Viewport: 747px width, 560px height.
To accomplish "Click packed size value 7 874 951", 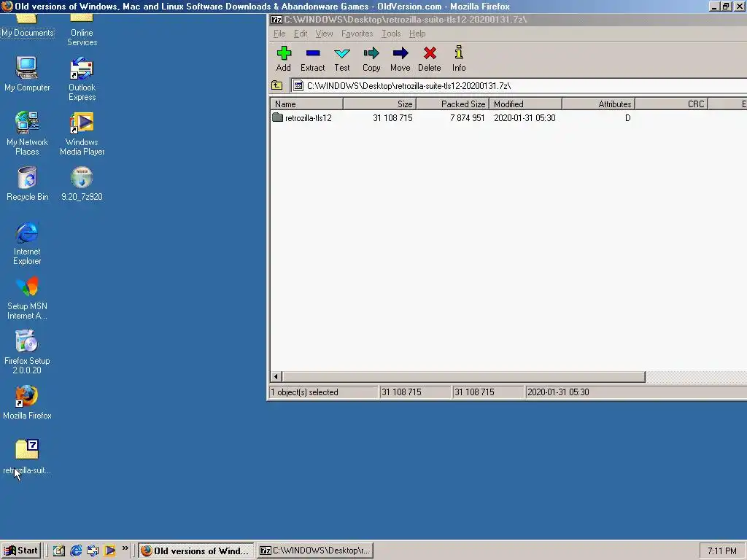I will pyautogui.click(x=468, y=118).
